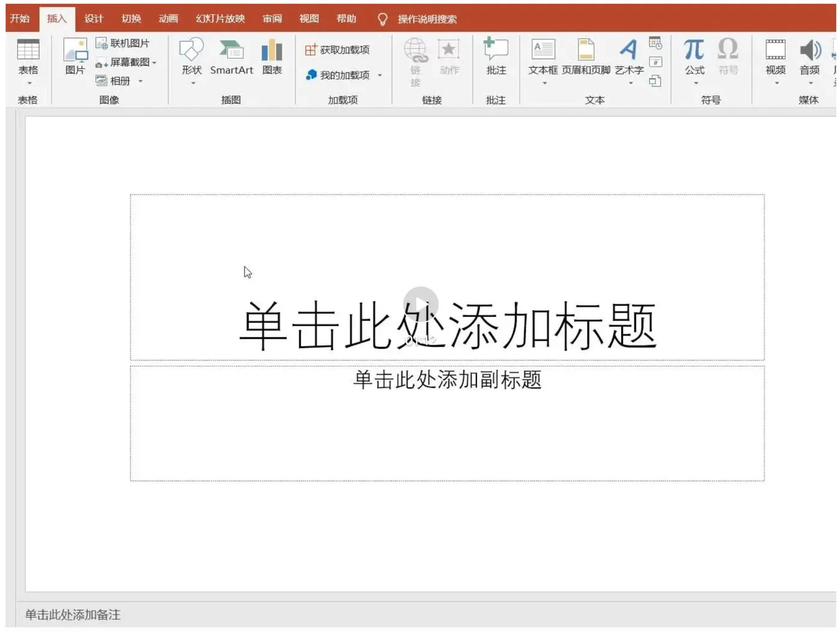840x634 pixels.
Task: Click 获取加载项 get add-ins
Action: pyautogui.click(x=337, y=50)
